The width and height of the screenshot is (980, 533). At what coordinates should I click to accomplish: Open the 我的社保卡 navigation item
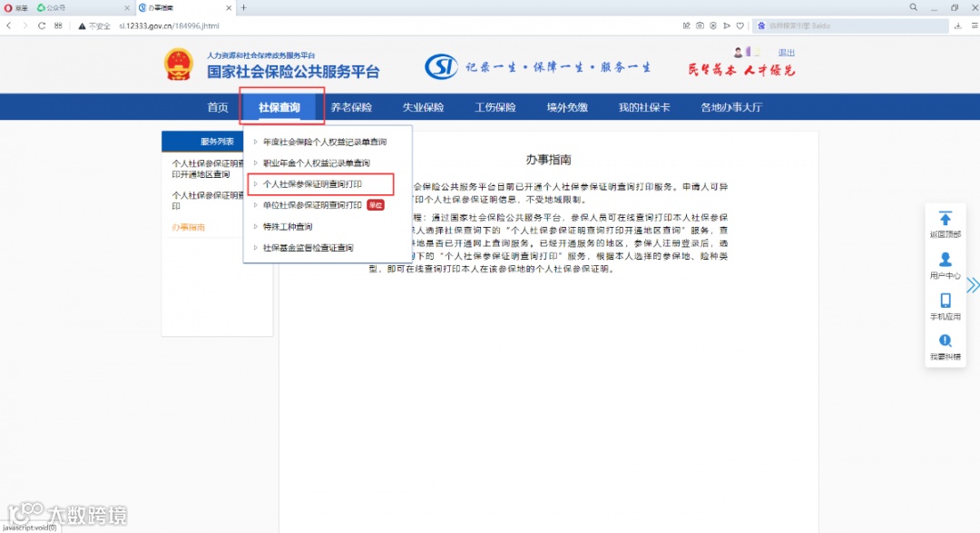coord(643,107)
